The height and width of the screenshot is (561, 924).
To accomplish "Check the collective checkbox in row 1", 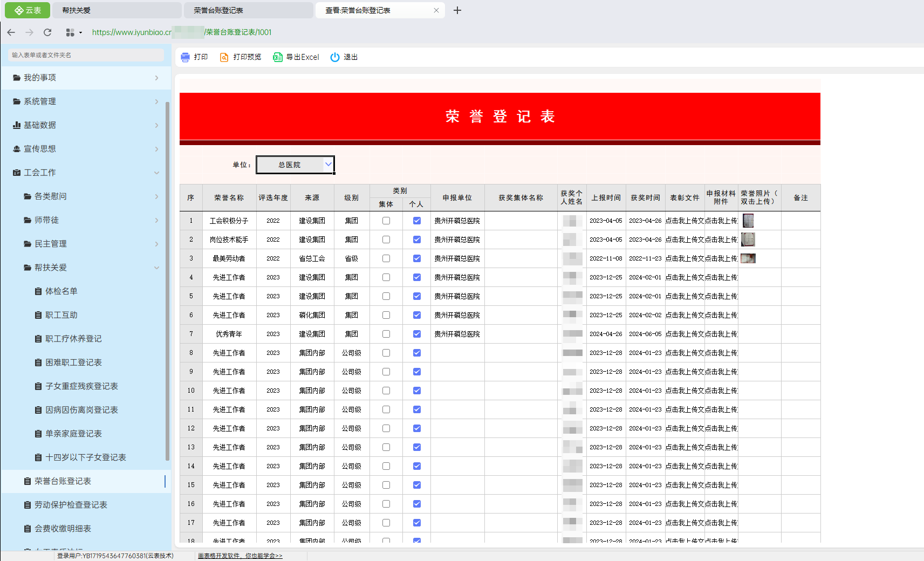I will [x=386, y=221].
